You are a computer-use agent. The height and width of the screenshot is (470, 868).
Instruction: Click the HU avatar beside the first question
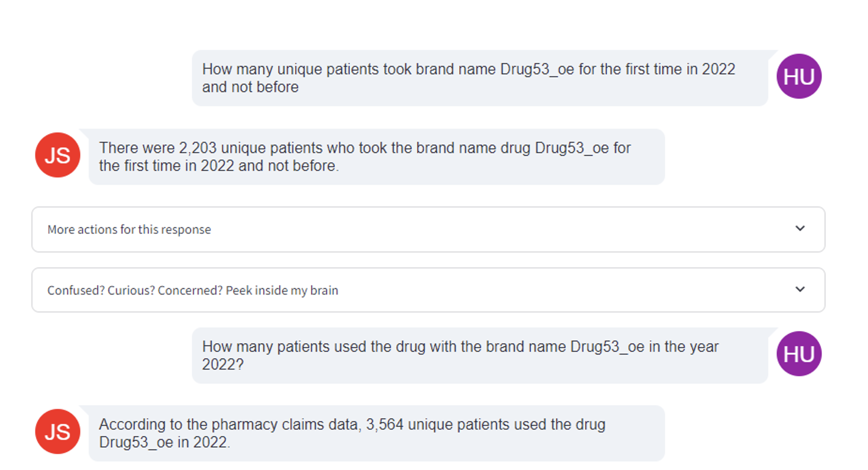(798, 76)
